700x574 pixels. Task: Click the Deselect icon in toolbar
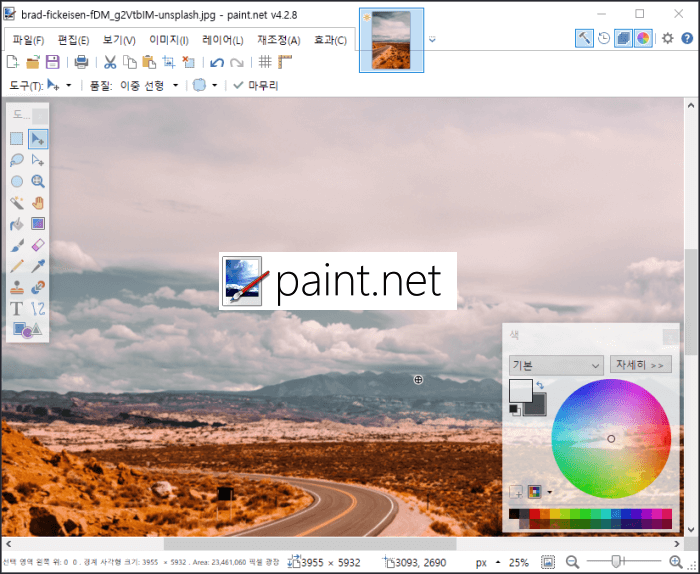[188, 62]
